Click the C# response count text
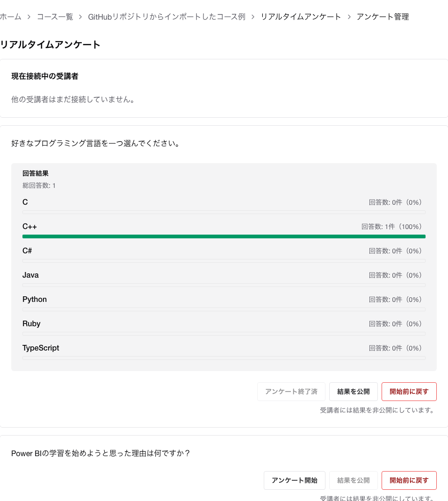The height and width of the screenshot is (501, 448). click(395, 251)
